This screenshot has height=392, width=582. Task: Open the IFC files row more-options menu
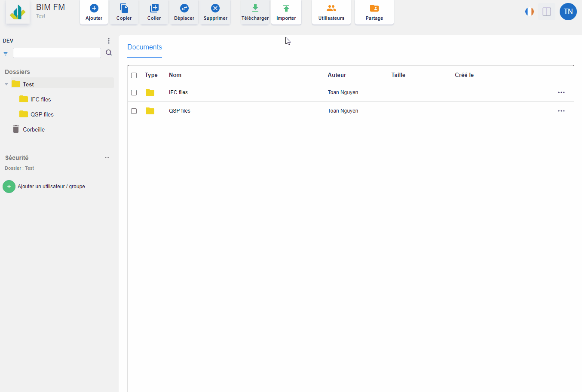561,92
